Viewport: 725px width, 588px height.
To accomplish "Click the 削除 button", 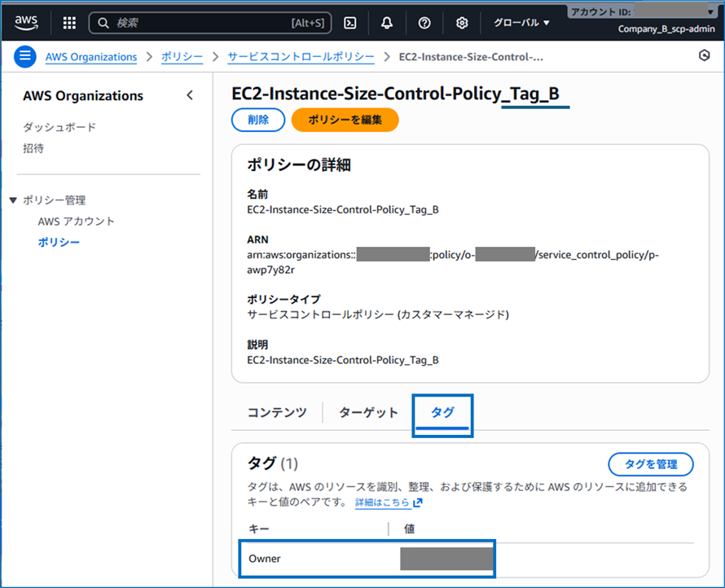I will 257,120.
